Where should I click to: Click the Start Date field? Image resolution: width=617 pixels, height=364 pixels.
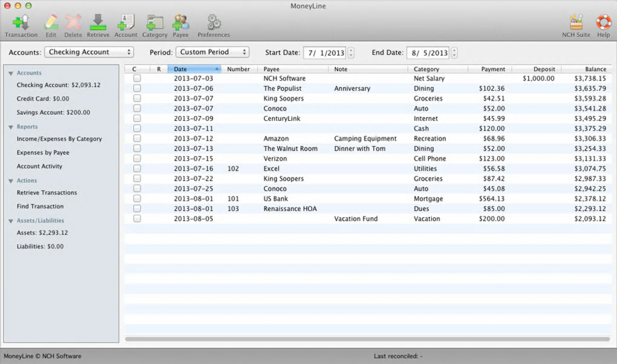(x=325, y=53)
